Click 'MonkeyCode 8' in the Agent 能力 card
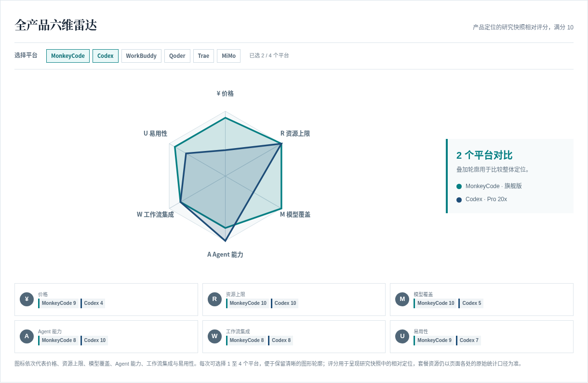 click(58, 341)
